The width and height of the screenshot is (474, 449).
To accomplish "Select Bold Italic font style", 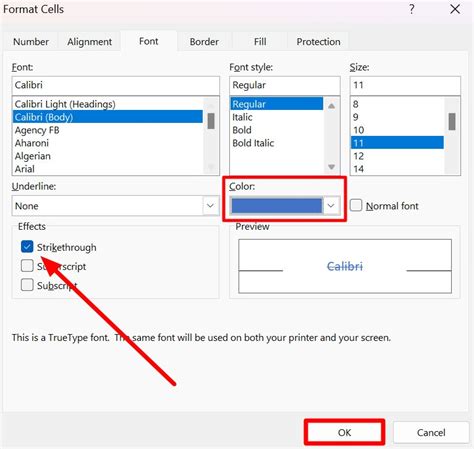I will point(277,143).
